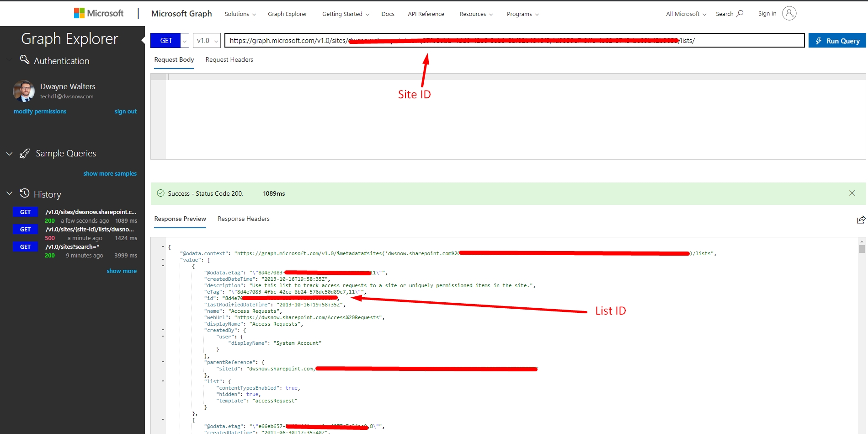
Task: Click the sign out link
Action: 126,112
